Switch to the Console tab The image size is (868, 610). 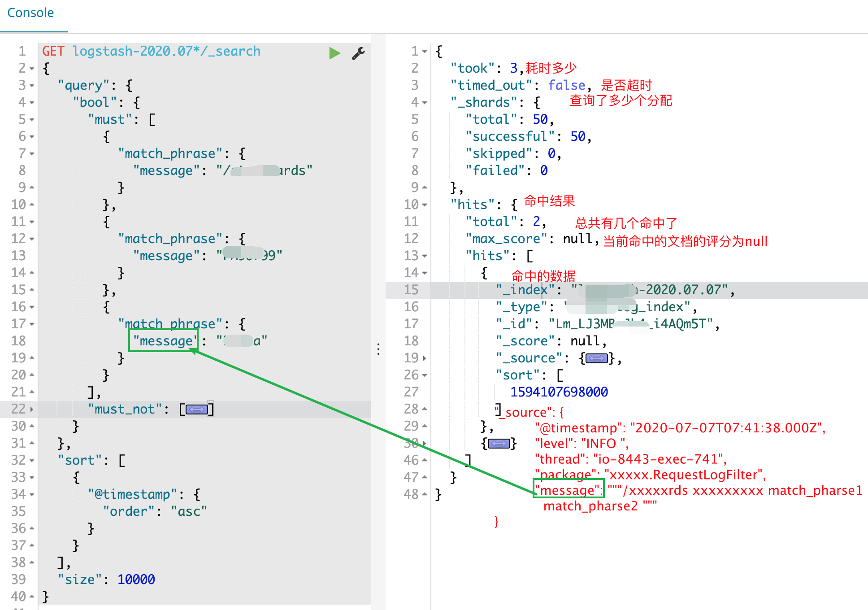(30, 13)
